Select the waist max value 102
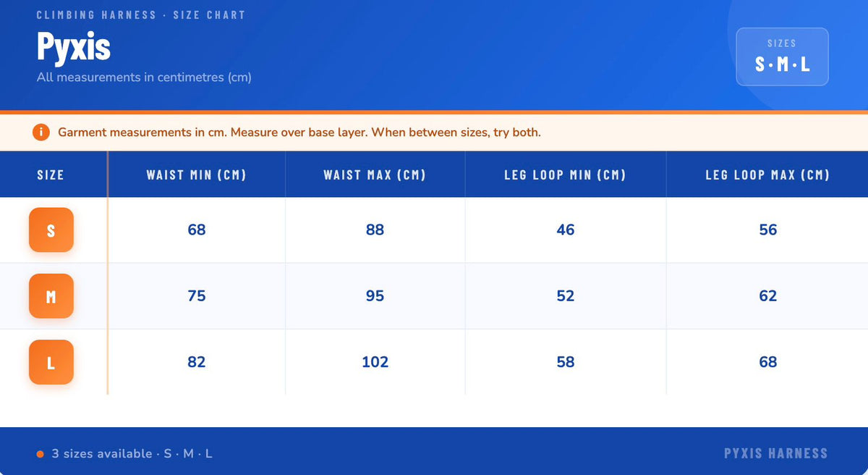868x475 pixels. click(x=375, y=362)
